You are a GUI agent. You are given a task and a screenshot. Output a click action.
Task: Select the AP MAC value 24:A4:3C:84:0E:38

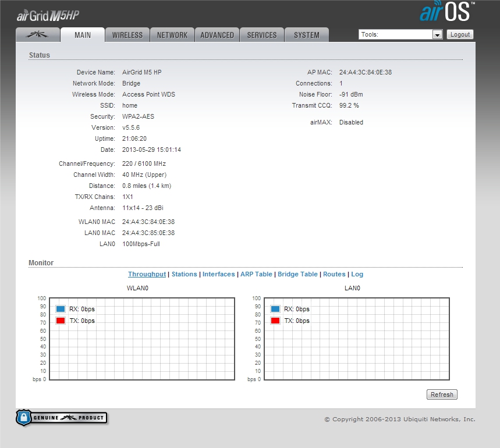[366, 72]
